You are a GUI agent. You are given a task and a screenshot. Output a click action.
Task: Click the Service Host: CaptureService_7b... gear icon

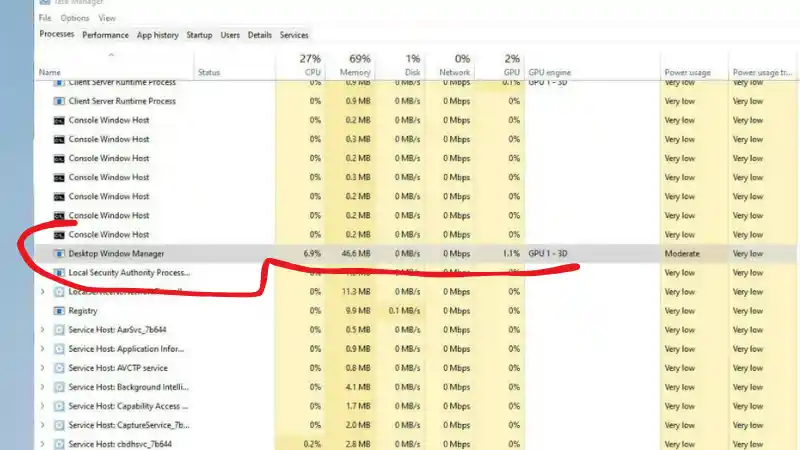[x=59, y=425]
